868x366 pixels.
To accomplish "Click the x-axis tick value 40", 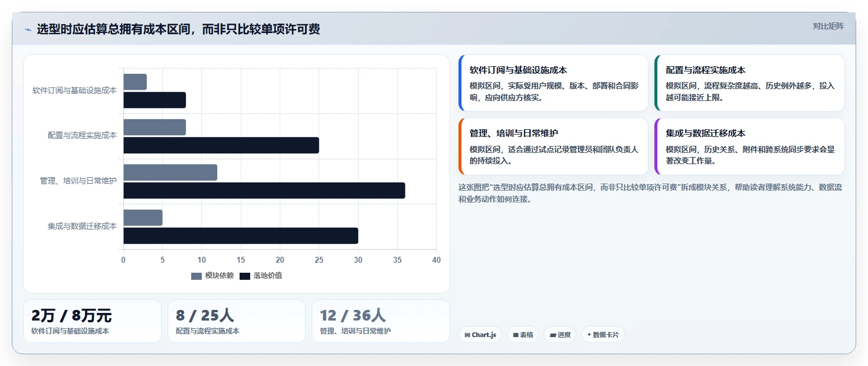I will [436, 260].
